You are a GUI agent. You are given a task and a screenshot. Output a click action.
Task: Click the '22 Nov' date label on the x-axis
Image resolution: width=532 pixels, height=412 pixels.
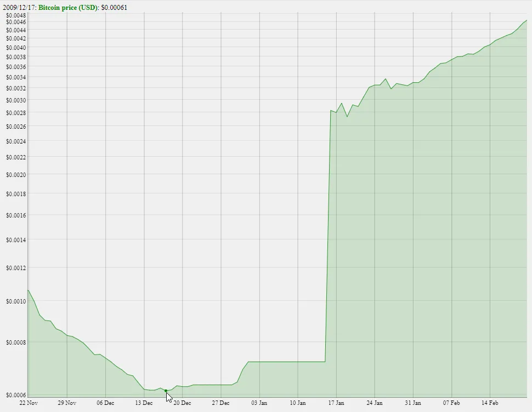tap(29, 403)
